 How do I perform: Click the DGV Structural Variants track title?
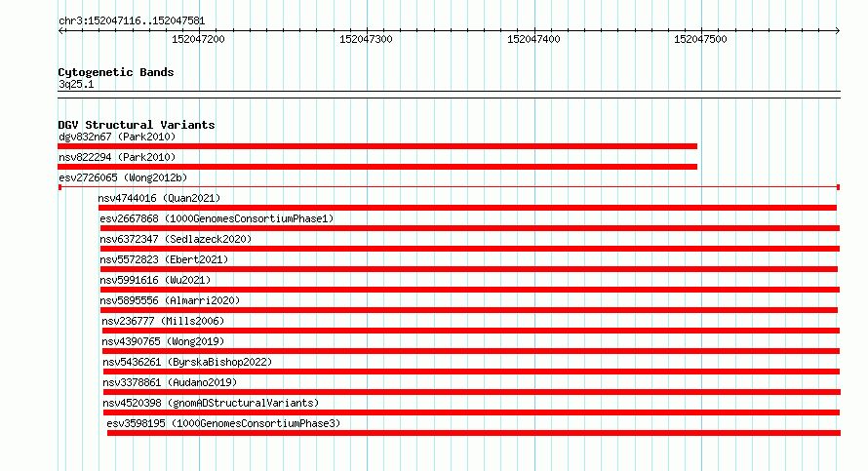[137, 125]
